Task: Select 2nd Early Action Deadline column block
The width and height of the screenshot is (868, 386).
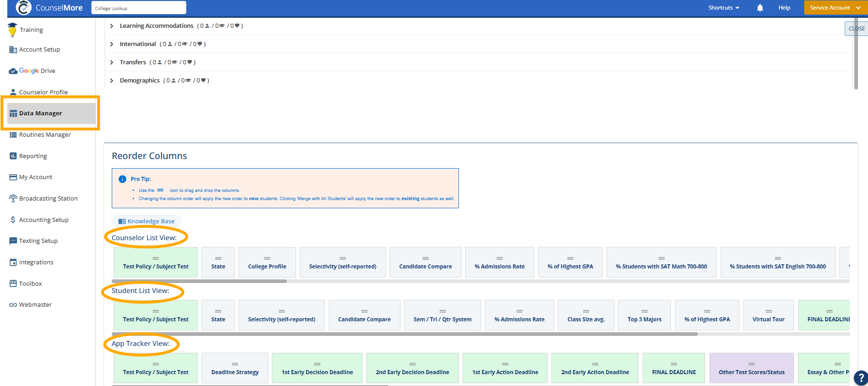Action: 595,368
